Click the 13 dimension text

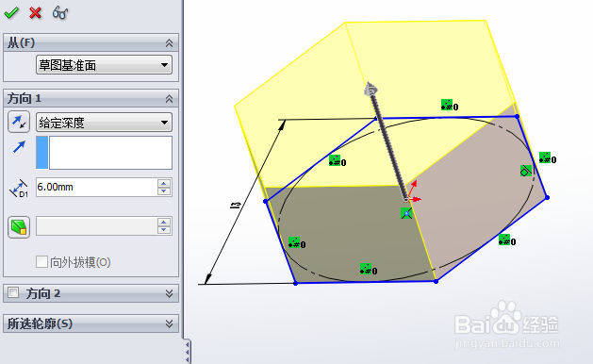tap(236, 206)
